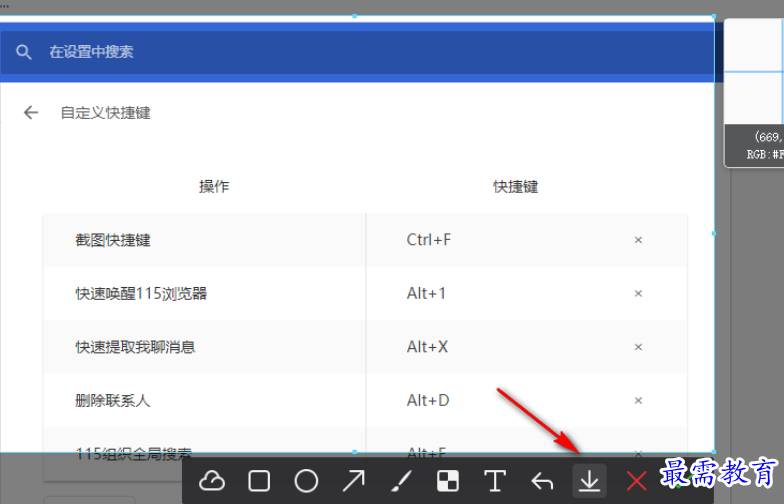Save the screenshot with the download icon

tap(589, 481)
